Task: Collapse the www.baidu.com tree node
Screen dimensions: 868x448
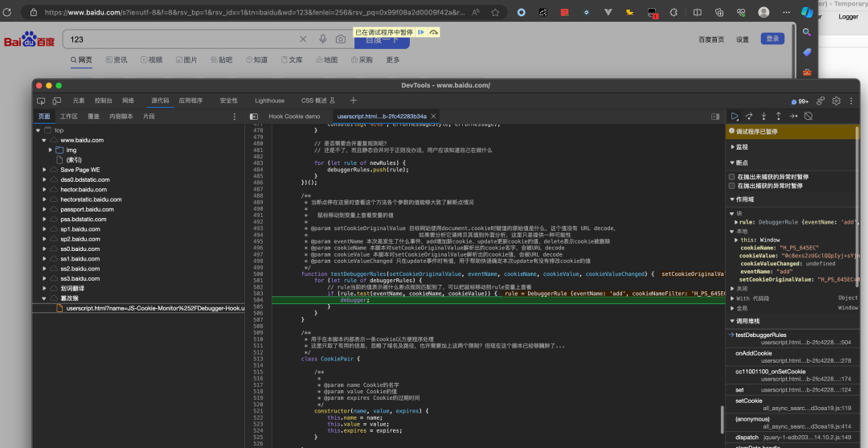Action: coord(44,140)
